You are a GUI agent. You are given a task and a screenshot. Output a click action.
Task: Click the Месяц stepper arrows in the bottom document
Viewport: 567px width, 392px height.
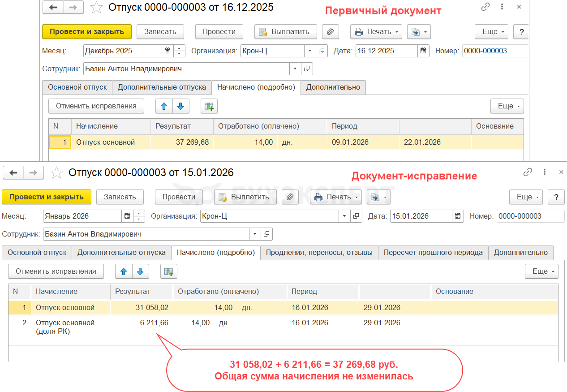pyautogui.click(x=140, y=216)
